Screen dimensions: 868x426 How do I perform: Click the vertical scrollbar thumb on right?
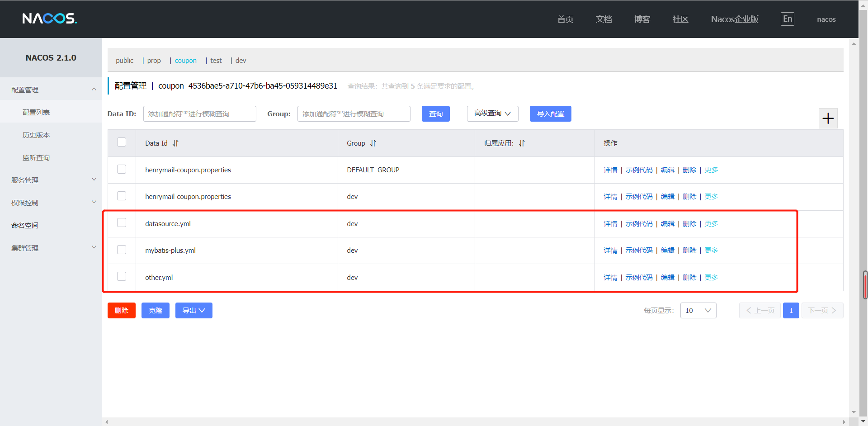point(865,285)
